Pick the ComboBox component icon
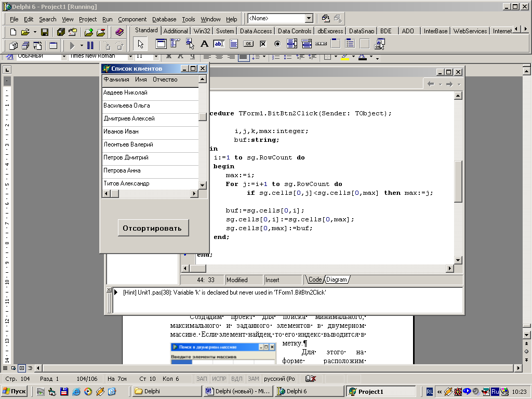Image resolution: width=532 pixels, height=399 pixels. [x=307, y=44]
